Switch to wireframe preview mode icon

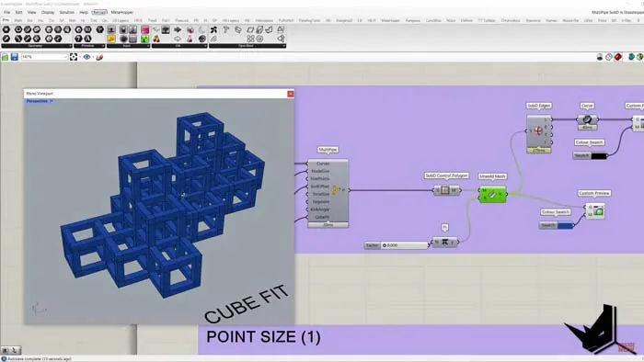pyautogui.click(x=609, y=57)
